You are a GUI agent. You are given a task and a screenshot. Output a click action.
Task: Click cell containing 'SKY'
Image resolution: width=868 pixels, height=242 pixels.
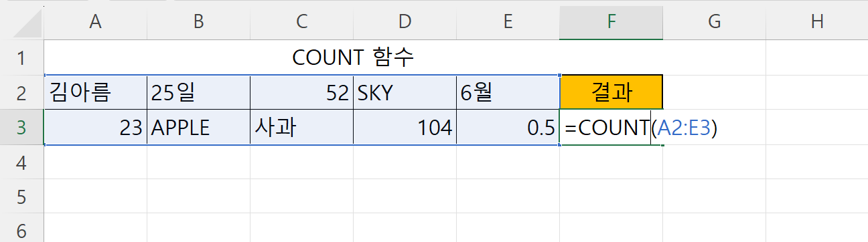405,92
